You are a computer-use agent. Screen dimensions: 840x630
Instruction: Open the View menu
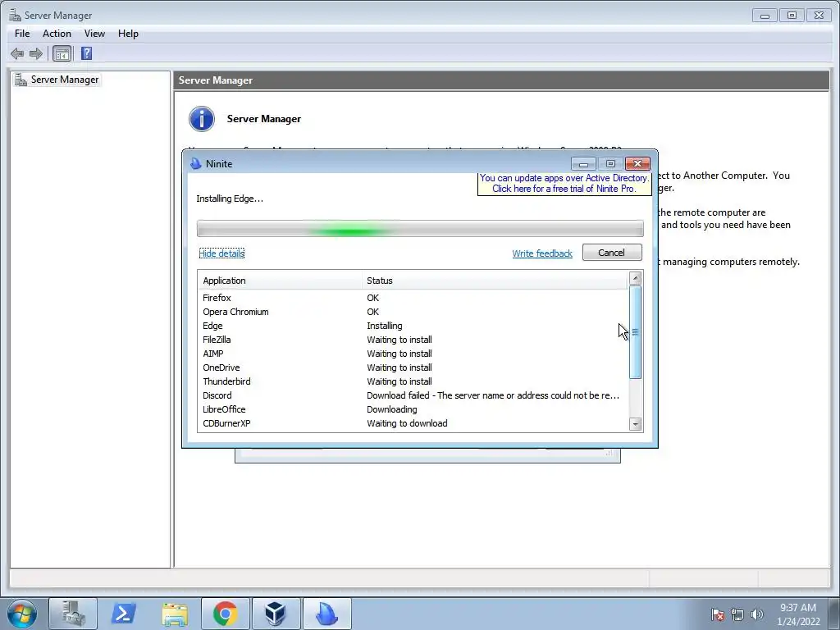pyautogui.click(x=94, y=33)
